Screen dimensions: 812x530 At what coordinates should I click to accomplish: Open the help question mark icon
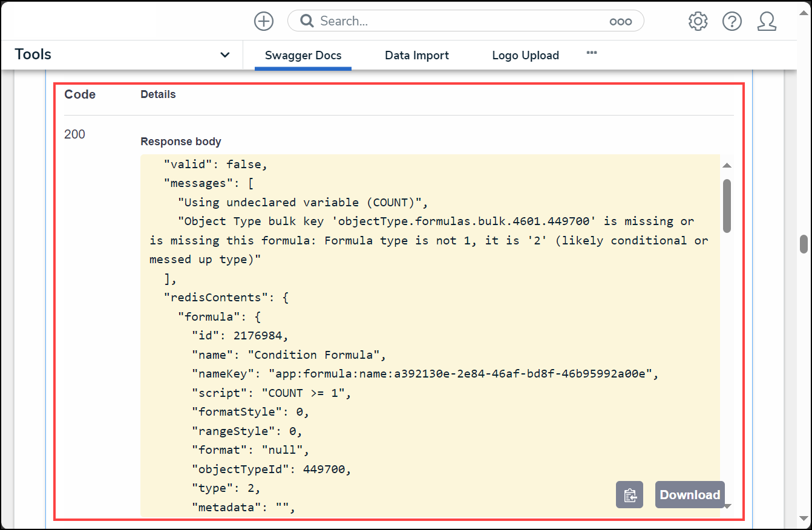tap(732, 21)
